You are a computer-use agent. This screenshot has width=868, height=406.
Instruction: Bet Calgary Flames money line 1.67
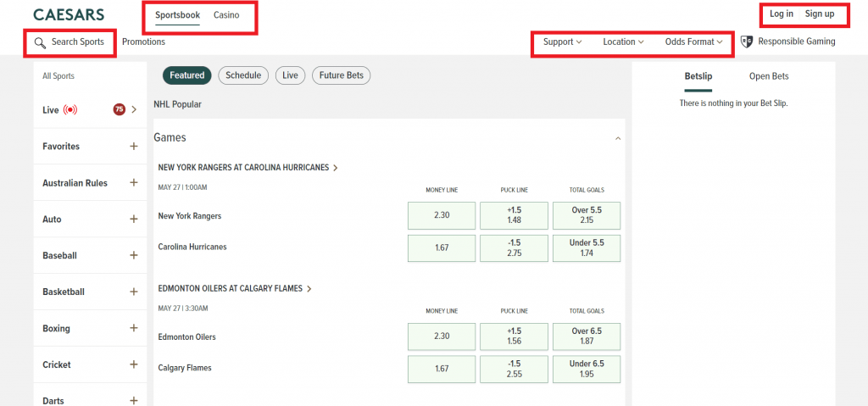pyautogui.click(x=442, y=369)
